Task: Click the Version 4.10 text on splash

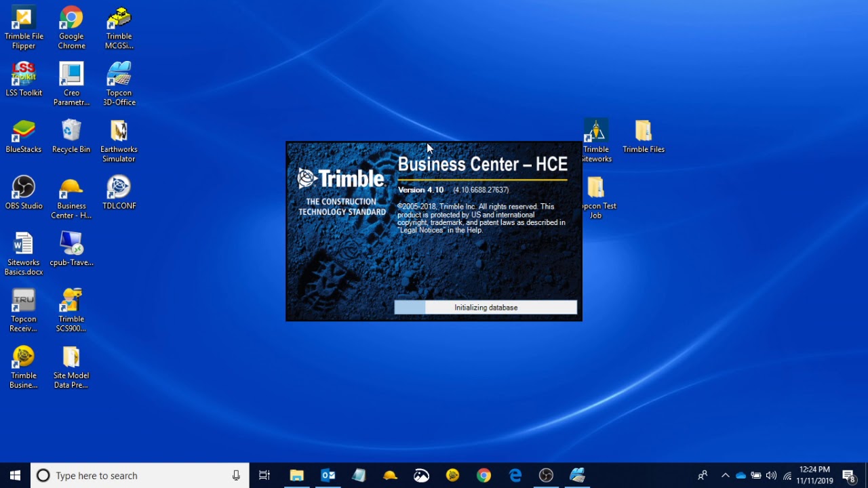Action: pos(420,190)
